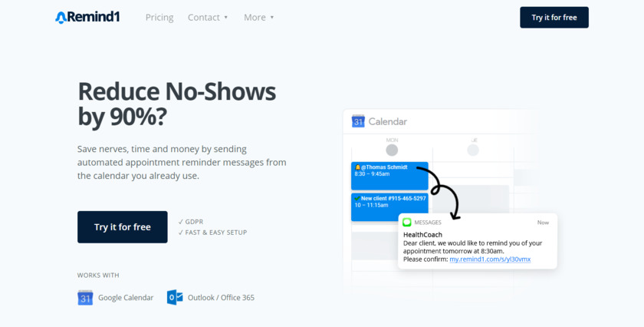Click the GDPR checkmark text
This screenshot has height=327, width=644.
click(191, 222)
